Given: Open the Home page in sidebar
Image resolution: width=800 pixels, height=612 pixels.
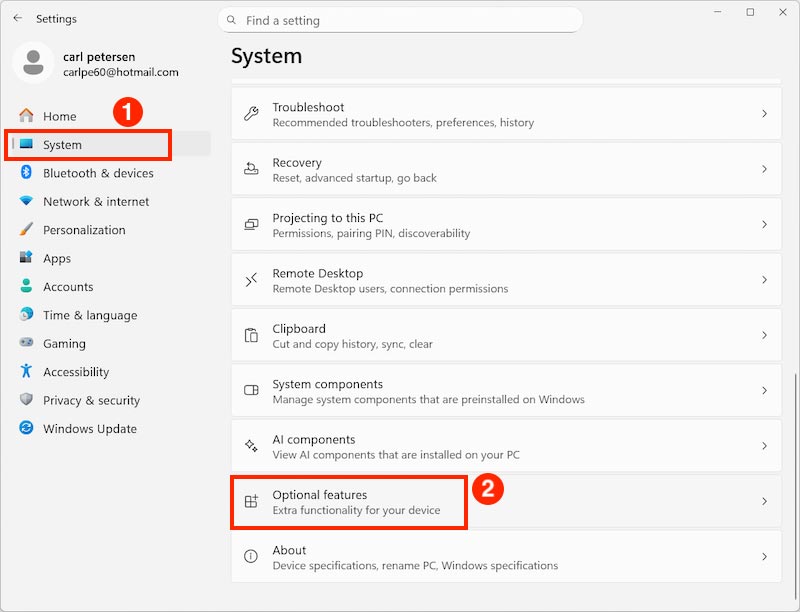Looking at the screenshot, I should 59,116.
